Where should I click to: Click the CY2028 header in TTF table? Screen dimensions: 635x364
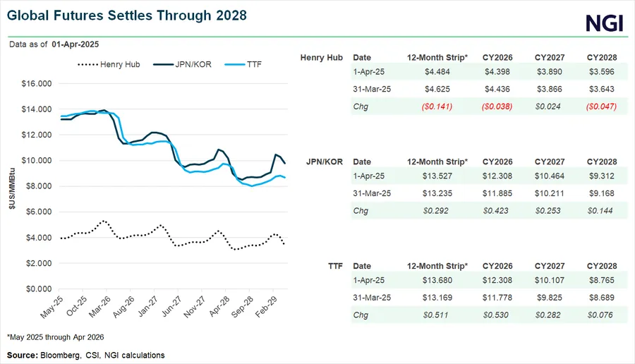(602, 266)
